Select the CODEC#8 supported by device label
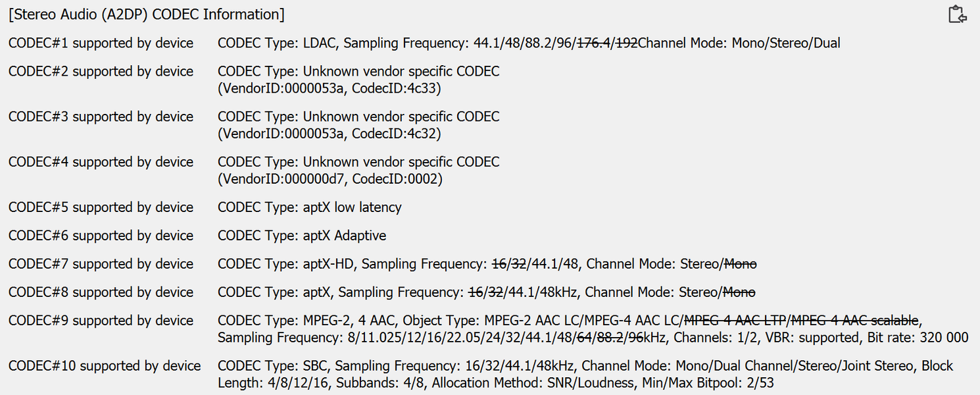The image size is (980, 395). coord(101,293)
